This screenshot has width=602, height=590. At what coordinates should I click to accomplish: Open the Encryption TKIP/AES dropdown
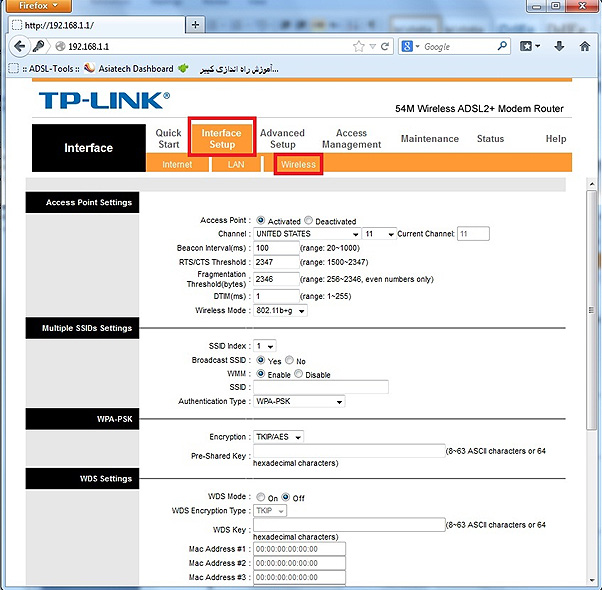[278, 437]
